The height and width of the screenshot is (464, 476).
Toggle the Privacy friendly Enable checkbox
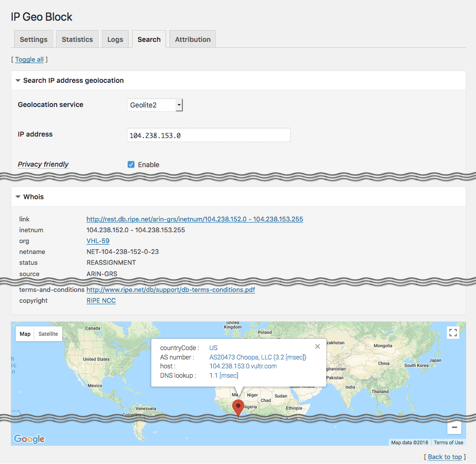[x=131, y=165]
